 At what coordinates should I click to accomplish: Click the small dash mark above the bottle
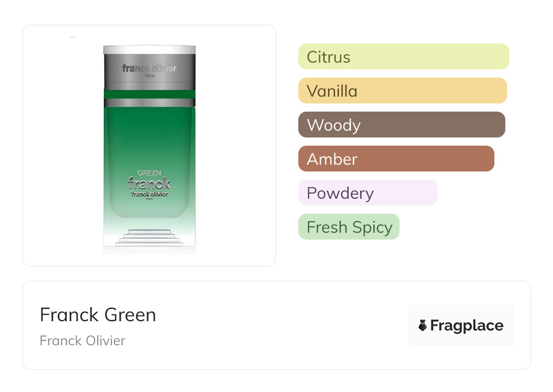point(73,37)
